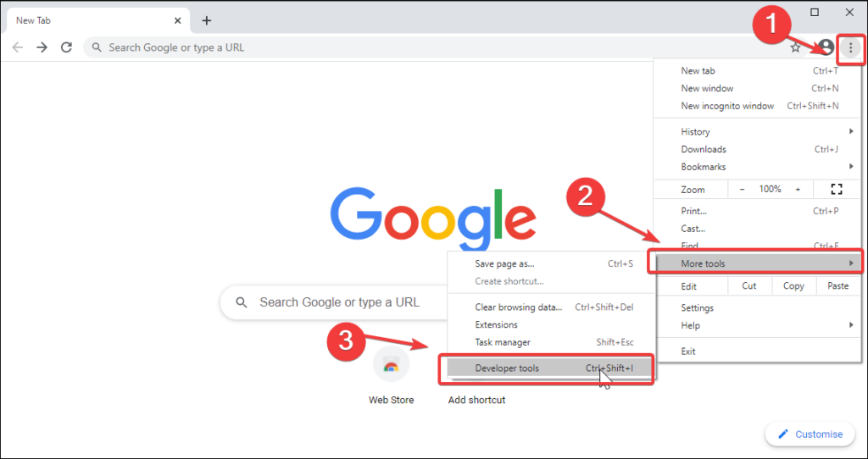This screenshot has height=459, width=868.
Task: Open Extensions from More tools submenu
Action: tap(551, 324)
